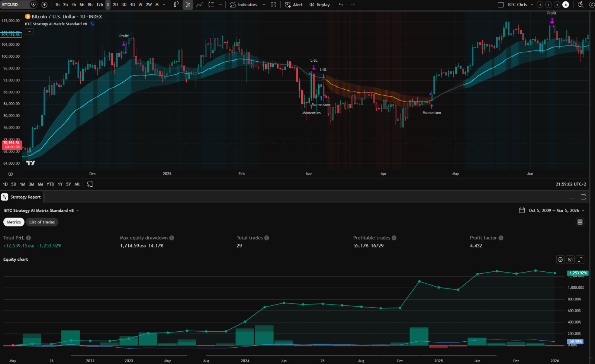
Task: Open the go-to-date calendar icon
Action: coord(90,184)
